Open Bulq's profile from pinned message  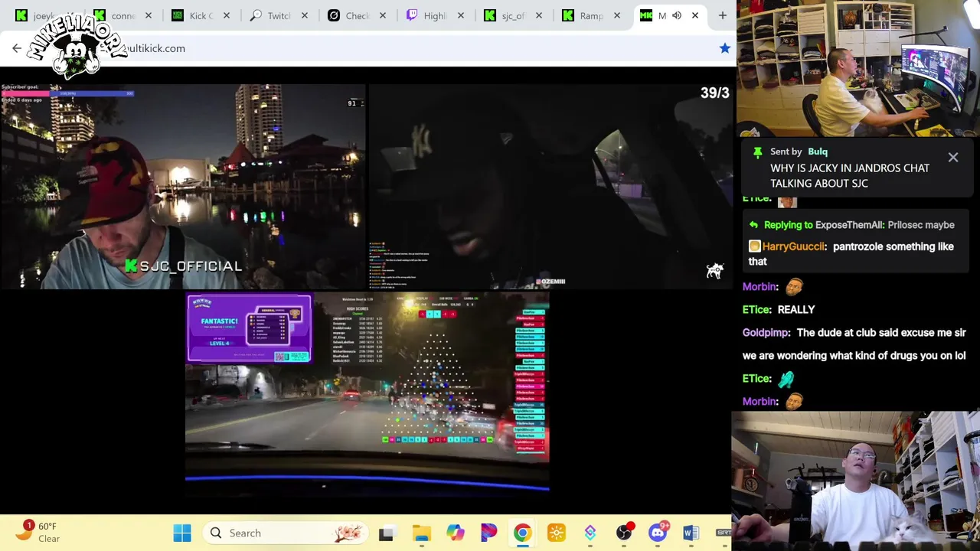818,152
